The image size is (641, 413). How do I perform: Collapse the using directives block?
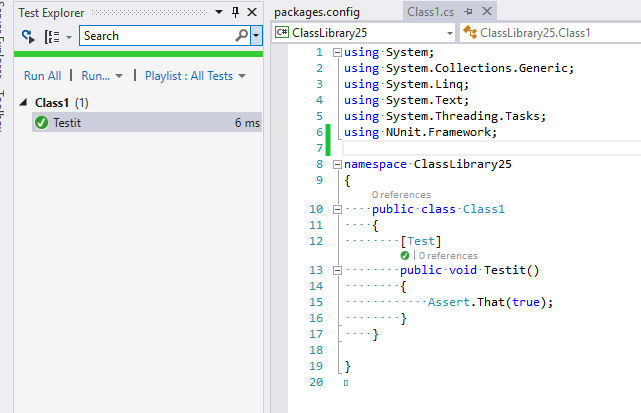(x=336, y=53)
